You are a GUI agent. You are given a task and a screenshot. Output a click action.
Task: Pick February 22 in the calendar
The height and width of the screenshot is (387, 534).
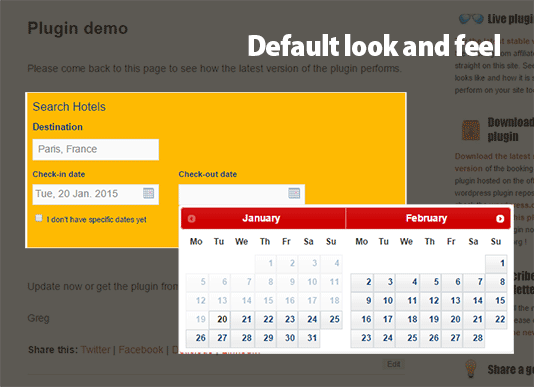tap(496, 319)
